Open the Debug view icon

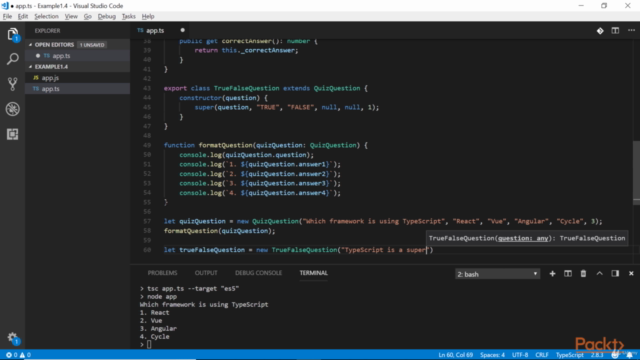(13, 109)
